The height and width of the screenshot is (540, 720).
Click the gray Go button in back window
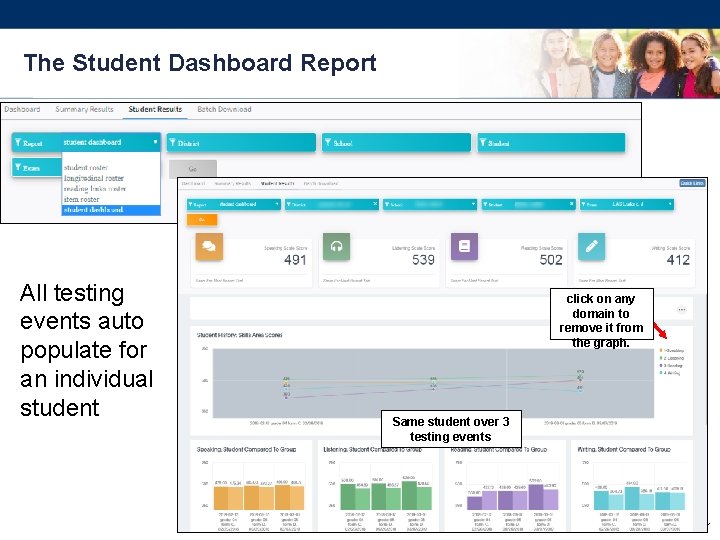point(193,169)
